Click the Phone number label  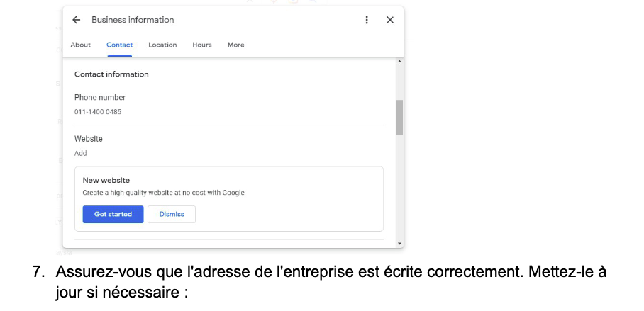click(100, 97)
